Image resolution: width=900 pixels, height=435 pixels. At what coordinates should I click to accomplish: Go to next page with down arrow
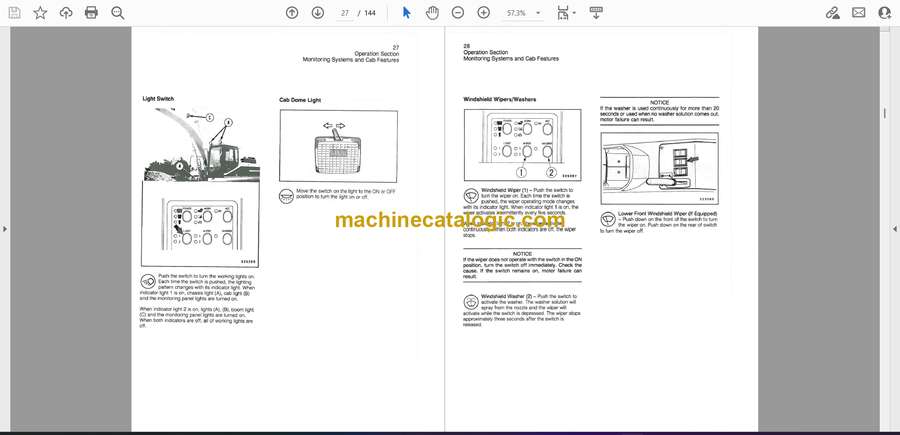click(x=318, y=13)
